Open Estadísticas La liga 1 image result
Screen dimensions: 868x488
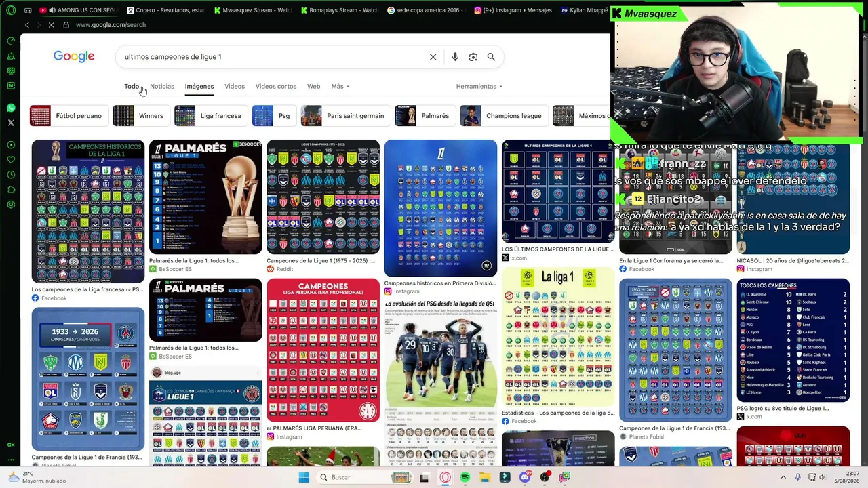(558, 337)
